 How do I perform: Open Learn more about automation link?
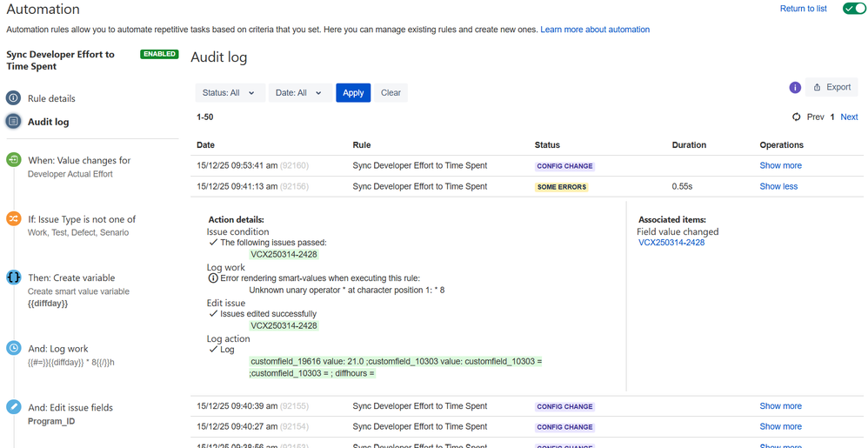(x=595, y=30)
